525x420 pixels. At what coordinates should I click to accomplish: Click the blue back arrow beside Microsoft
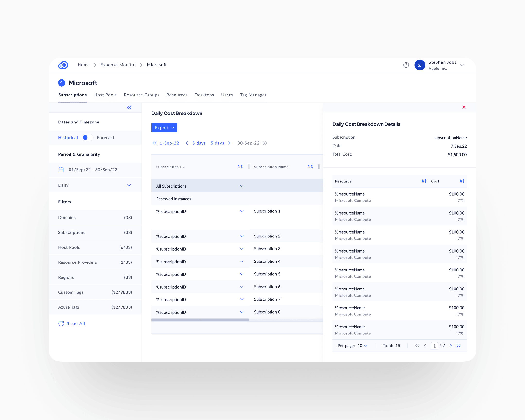[x=61, y=83]
